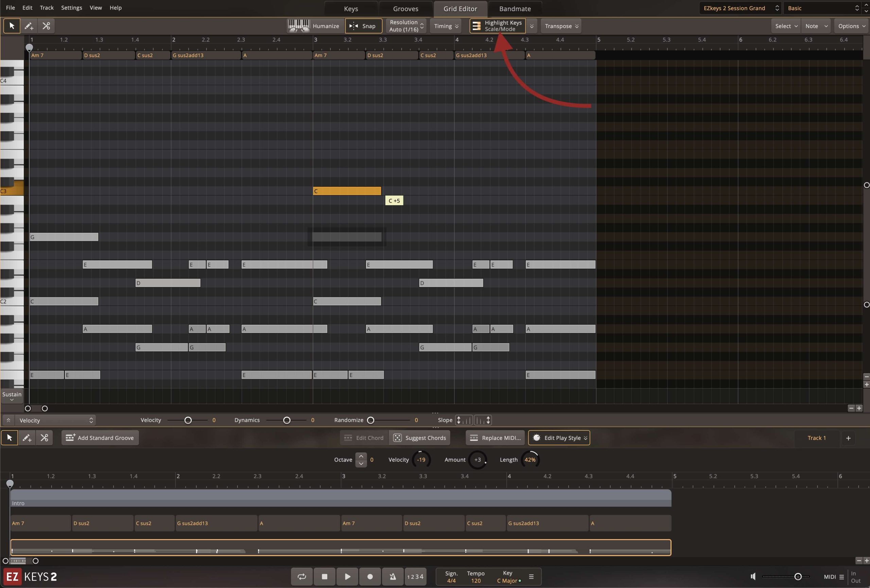This screenshot has width=870, height=588.
Task: Toggle the loop playback button
Action: (x=302, y=576)
